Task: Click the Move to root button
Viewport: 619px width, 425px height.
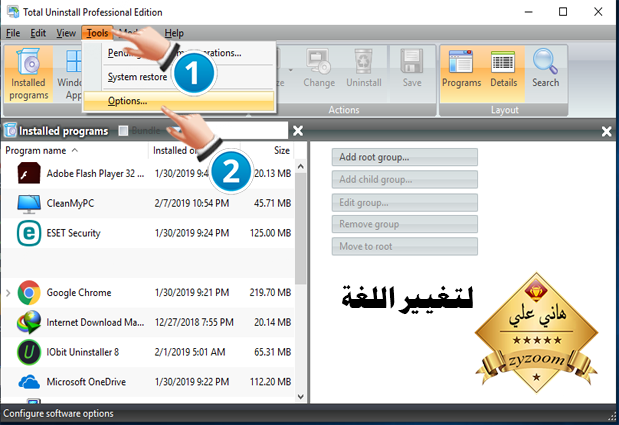Action: [x=405, y=247]
